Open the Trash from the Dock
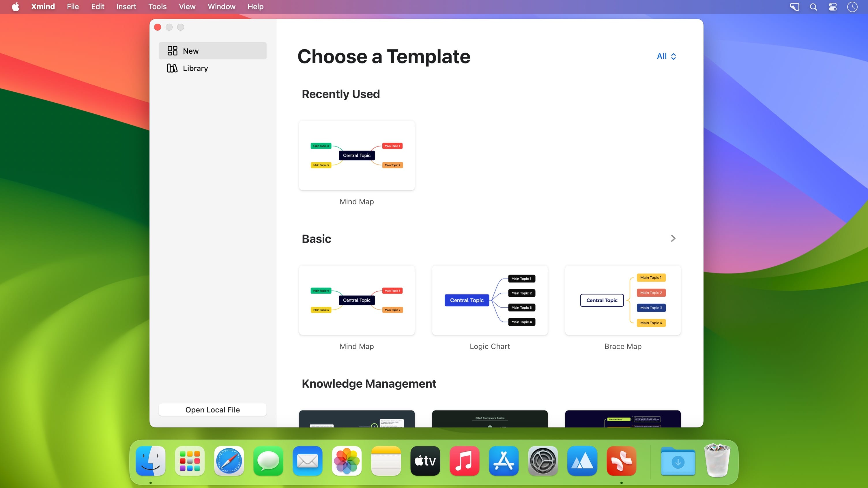 pos(717,460)
